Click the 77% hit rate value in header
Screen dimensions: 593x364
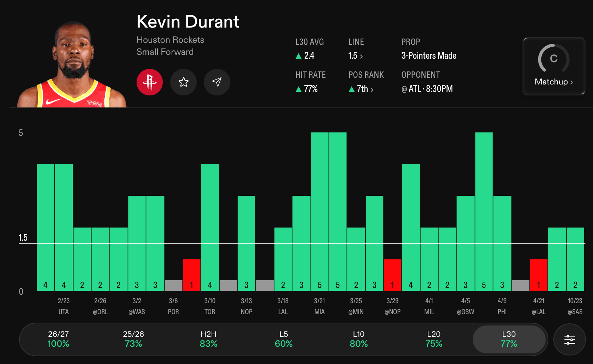pos(311,89)
